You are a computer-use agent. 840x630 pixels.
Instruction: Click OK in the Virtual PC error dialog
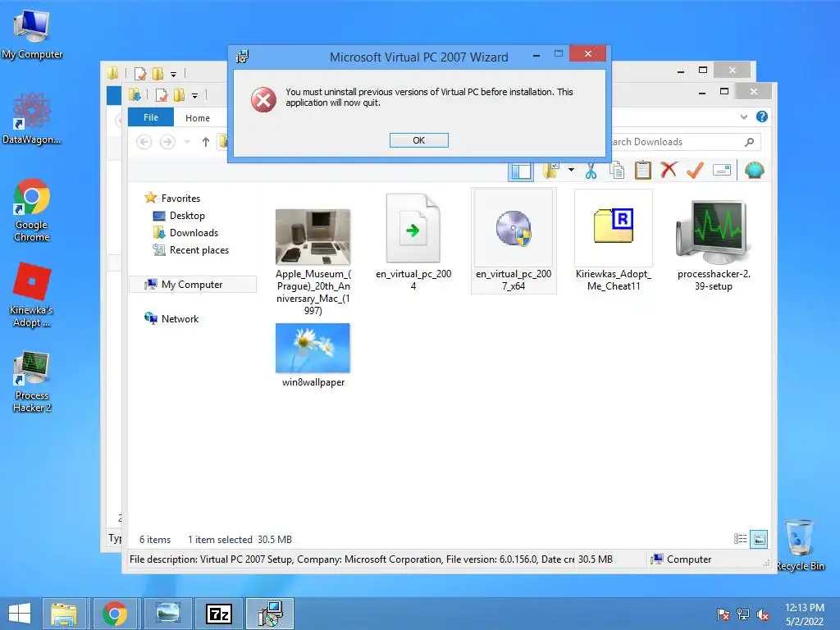pyautogui.click(x=418, y=140)
